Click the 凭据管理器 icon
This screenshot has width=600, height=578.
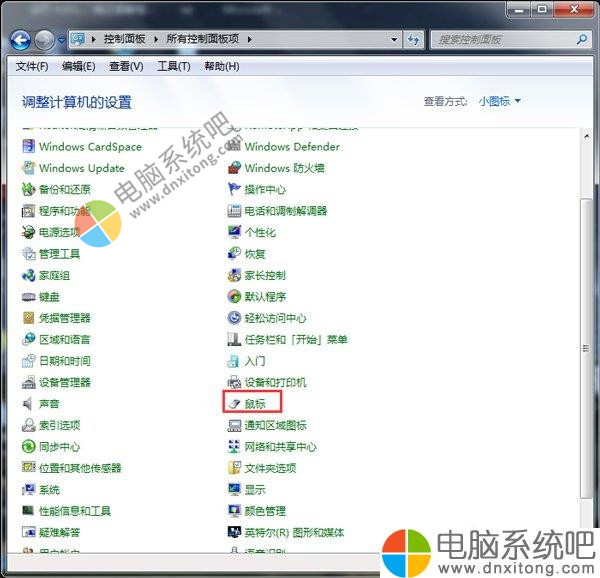(x=28, y=318)
